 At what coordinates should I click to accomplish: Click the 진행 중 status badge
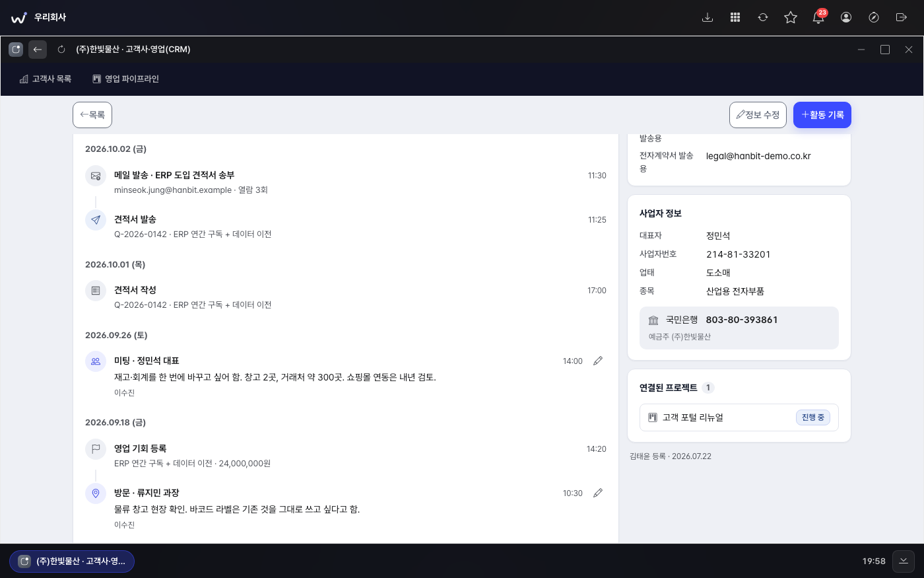coord(813,417)
